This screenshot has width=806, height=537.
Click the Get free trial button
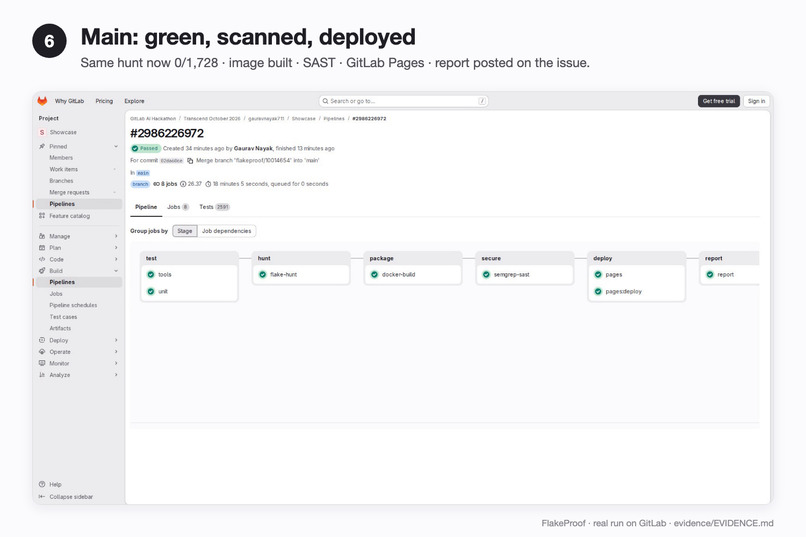(719, 101)
